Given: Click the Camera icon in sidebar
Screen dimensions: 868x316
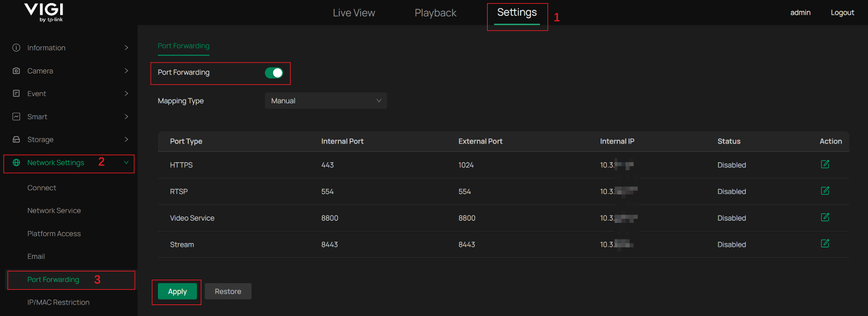Looking at the screenshot, I should [x=16, y=71].
